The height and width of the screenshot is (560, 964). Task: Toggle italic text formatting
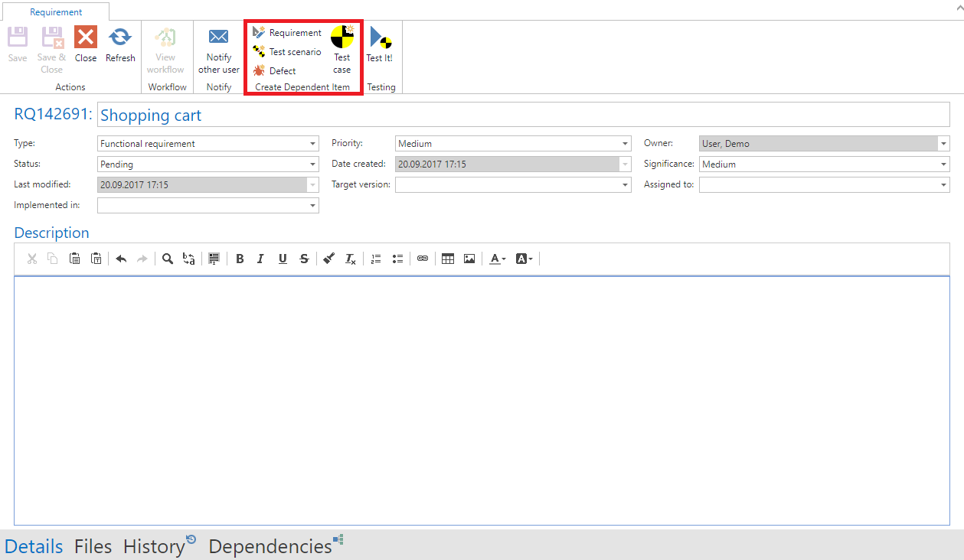260,259
